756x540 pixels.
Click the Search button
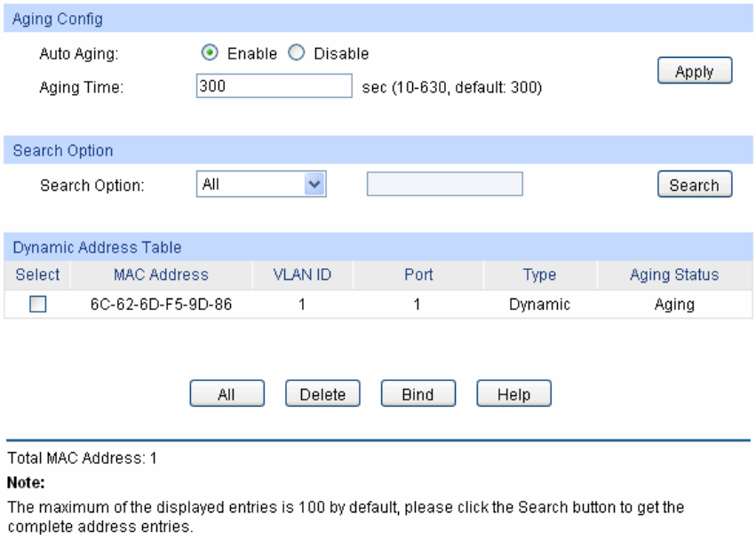(694, 185)
